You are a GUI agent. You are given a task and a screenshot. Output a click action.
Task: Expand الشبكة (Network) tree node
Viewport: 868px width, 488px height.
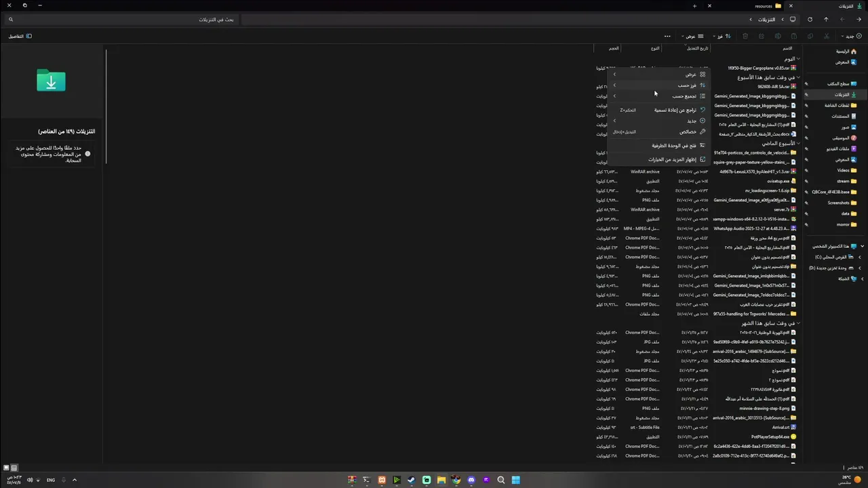pyautogui.click(x=861, y=279)
